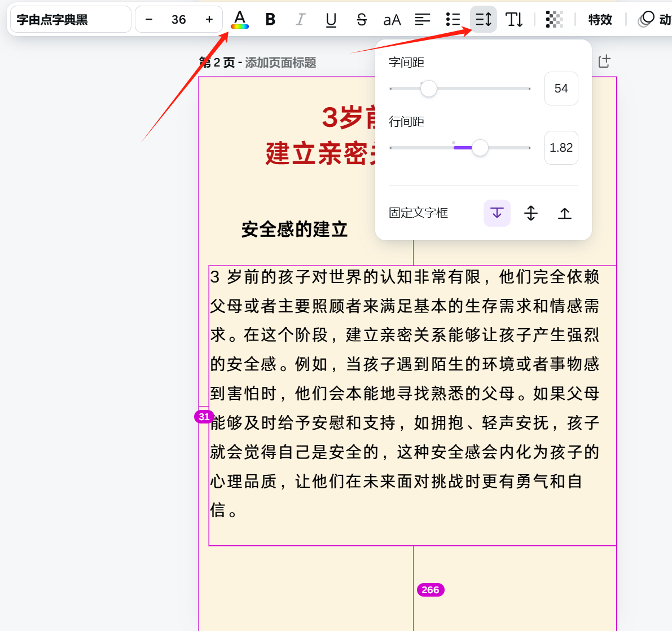Switch text to vertical orientation
This screenshot has height=631, width=672.
pos(514,19)
